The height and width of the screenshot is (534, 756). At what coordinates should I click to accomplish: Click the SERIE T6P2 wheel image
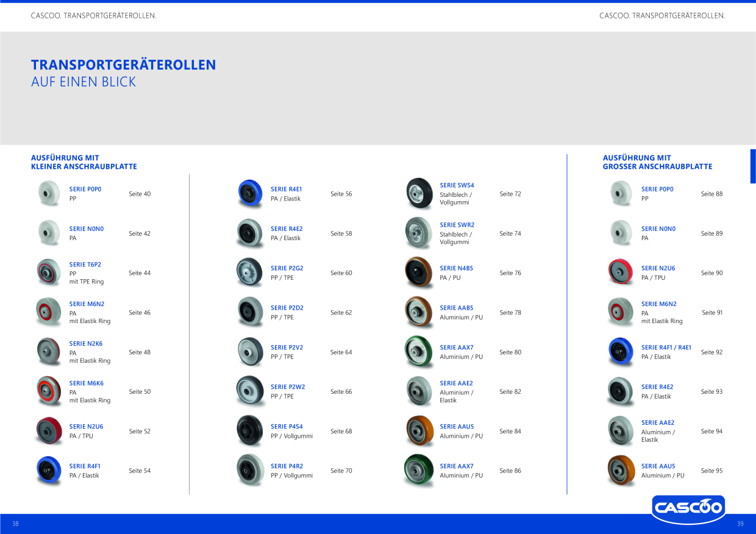click(49, 272)
